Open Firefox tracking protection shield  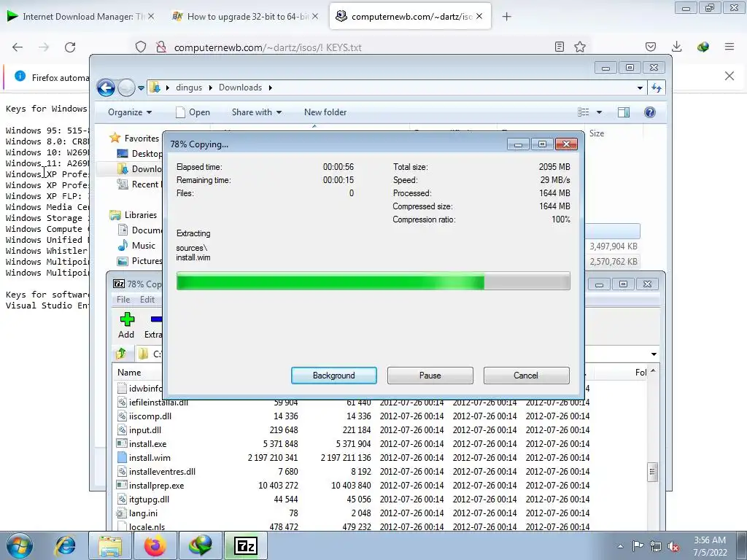point(141,47)
